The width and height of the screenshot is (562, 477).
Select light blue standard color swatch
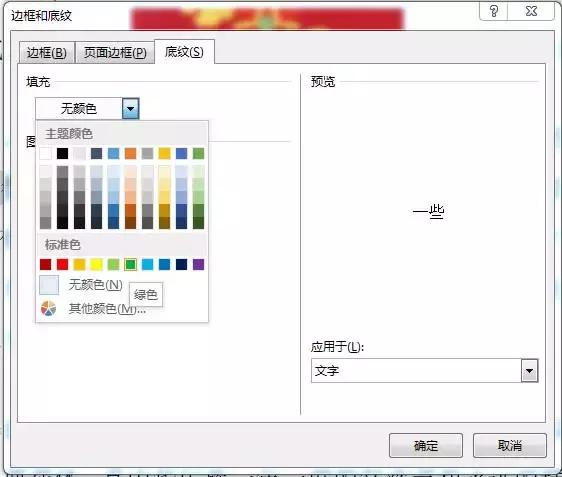[147, 264]
